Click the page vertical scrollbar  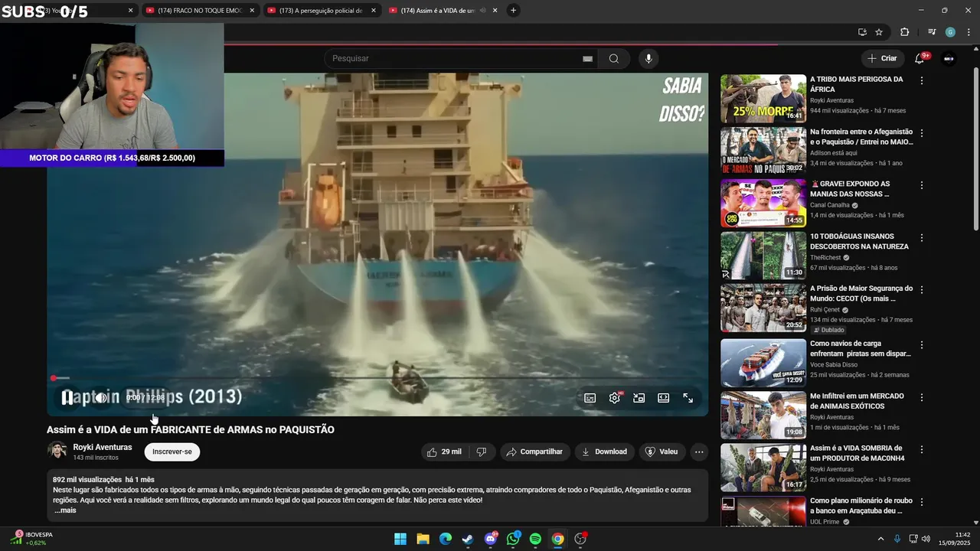coord(975,149)
